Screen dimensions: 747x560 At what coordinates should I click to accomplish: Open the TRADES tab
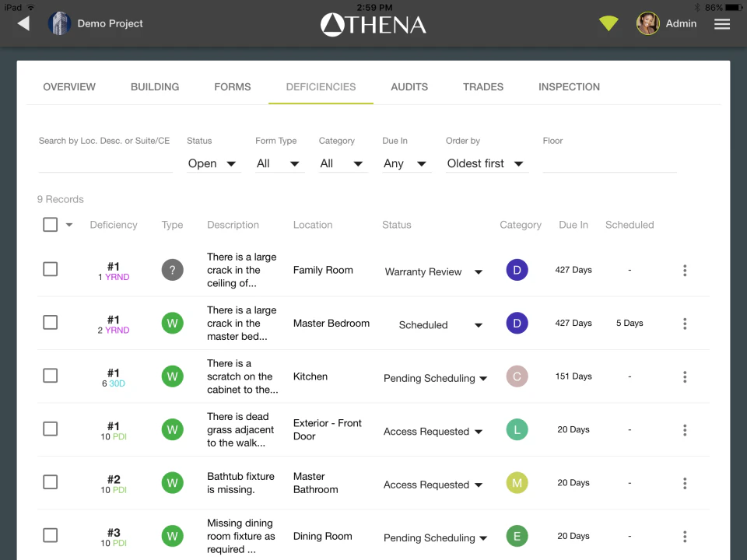click(483, 86)
